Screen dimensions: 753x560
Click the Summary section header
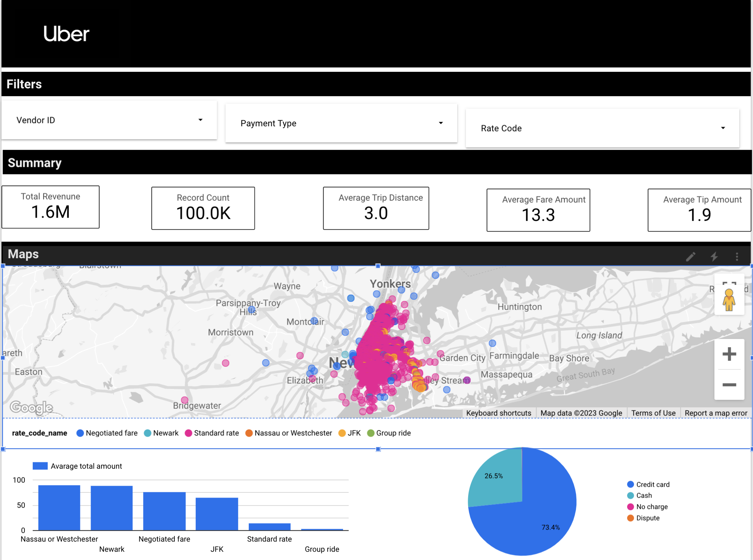point(34,162)
